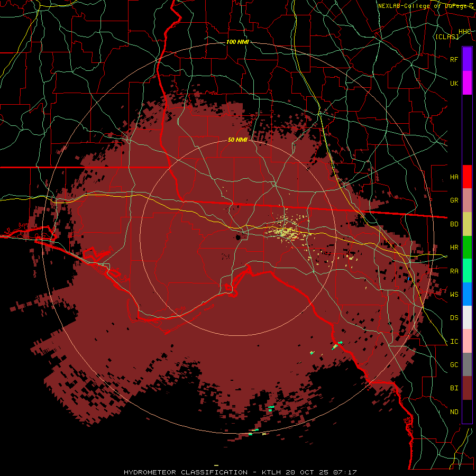Pick the dark green HR legend swatch
The width and height of the screenshot is (476, 476).
click(467, 248)
